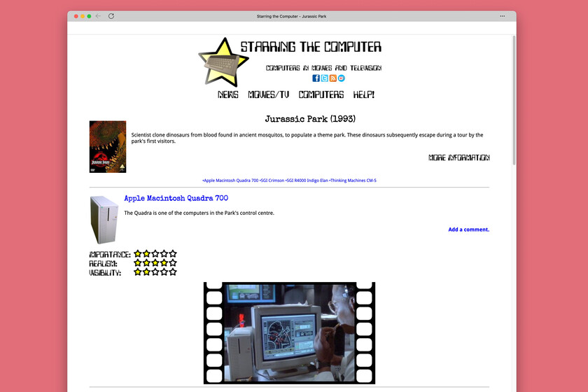Click the Realism label
The height and width of the screenshot is (392, 588).
(103, 264)
